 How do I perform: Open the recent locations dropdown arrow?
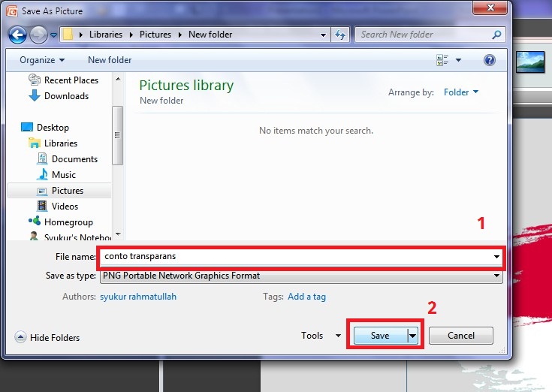53,35
